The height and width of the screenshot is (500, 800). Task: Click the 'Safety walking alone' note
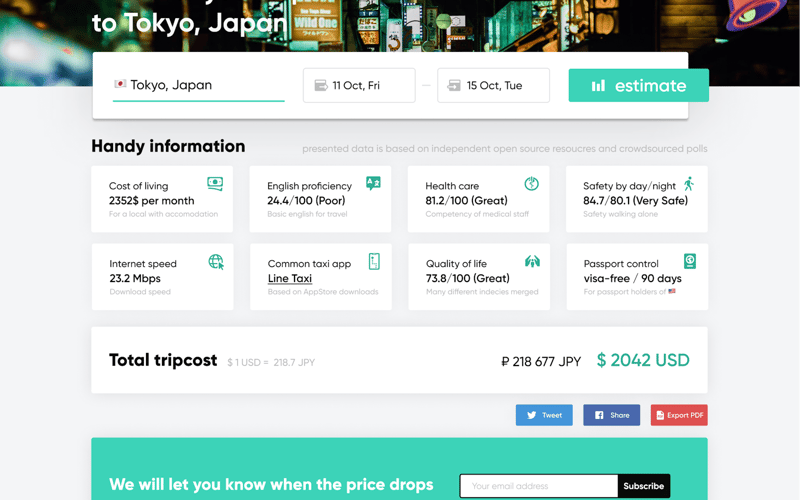pos(620,214)
